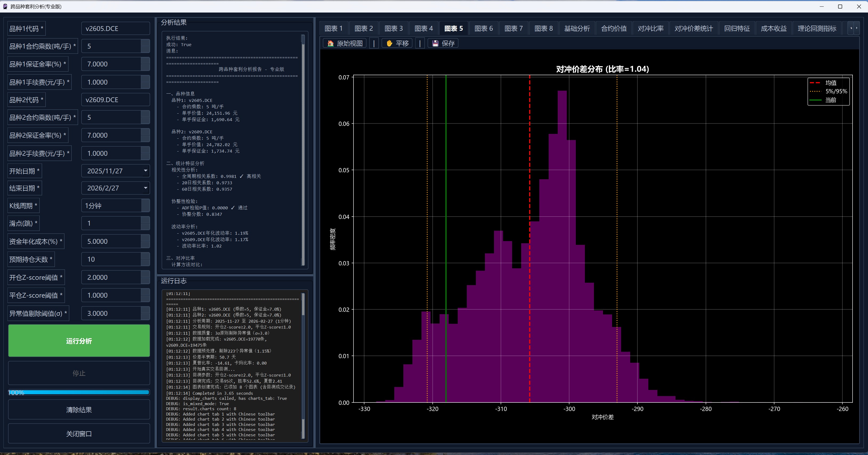Screen dimensions: 868x455
Task: Click the 保存 floppy disk save button
Action: coord(443,43)
